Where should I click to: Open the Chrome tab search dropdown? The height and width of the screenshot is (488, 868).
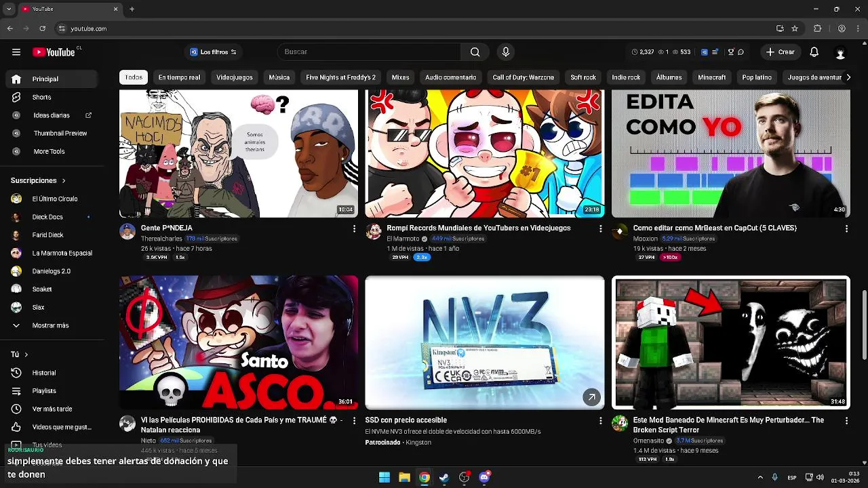coord(9,9)
